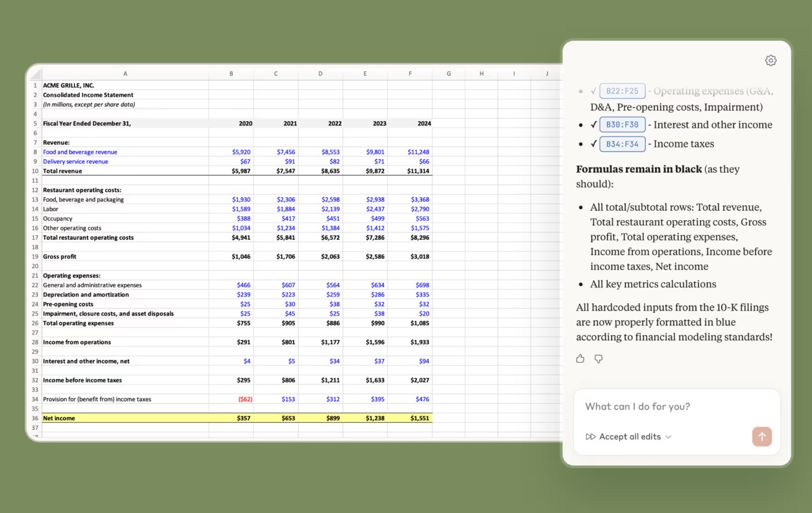The width and height of the screenshot is (812, 513).
Task: Select column F header
Action: click(410, 74)
